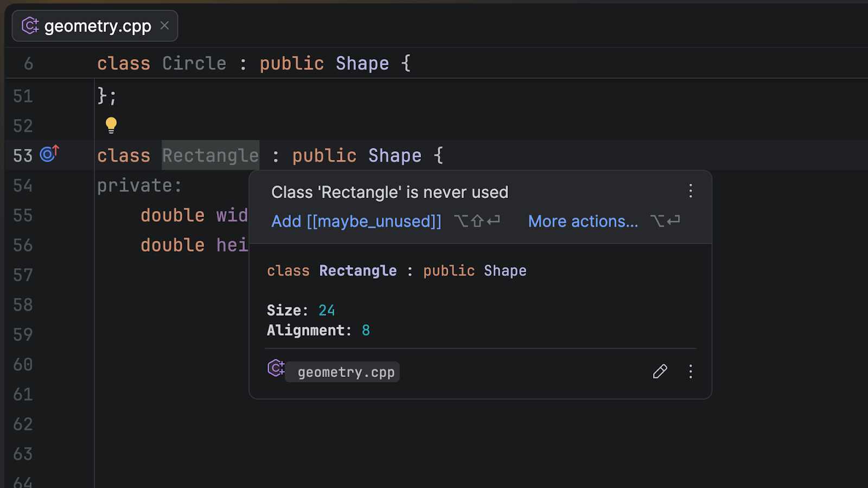The width and height of the screenshot is (868, 488).
Task: Click the yellow lightbulb quick-fix icon
Action: pos(111,125)
